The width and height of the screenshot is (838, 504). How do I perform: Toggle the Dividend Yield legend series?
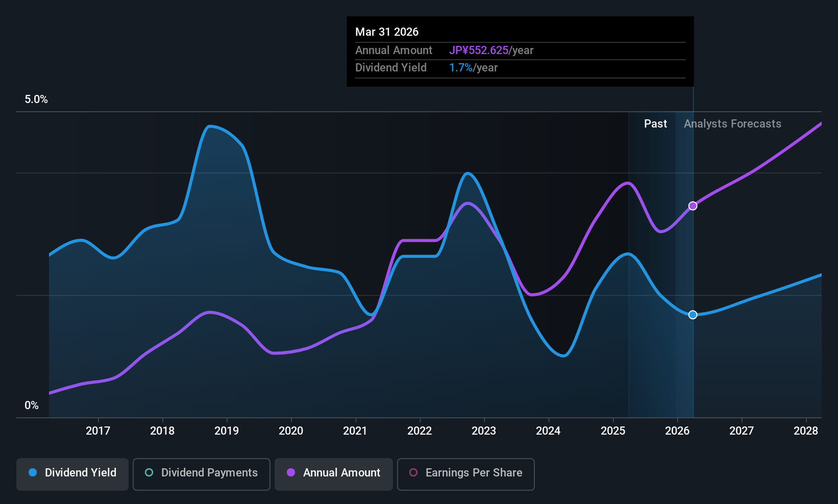tap(72, 474)
